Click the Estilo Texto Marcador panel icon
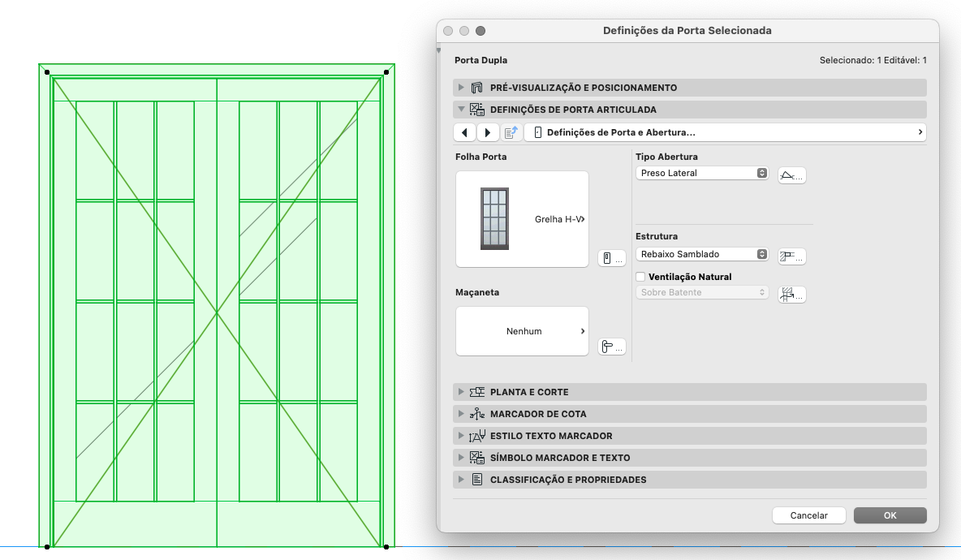Screen dimensions: 961x560 [476, 437]
